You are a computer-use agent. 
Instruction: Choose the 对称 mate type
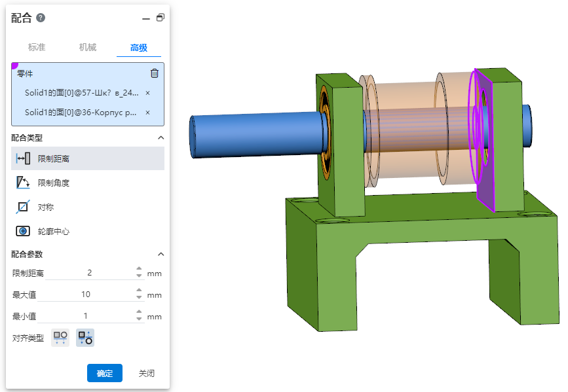[88, 207]
